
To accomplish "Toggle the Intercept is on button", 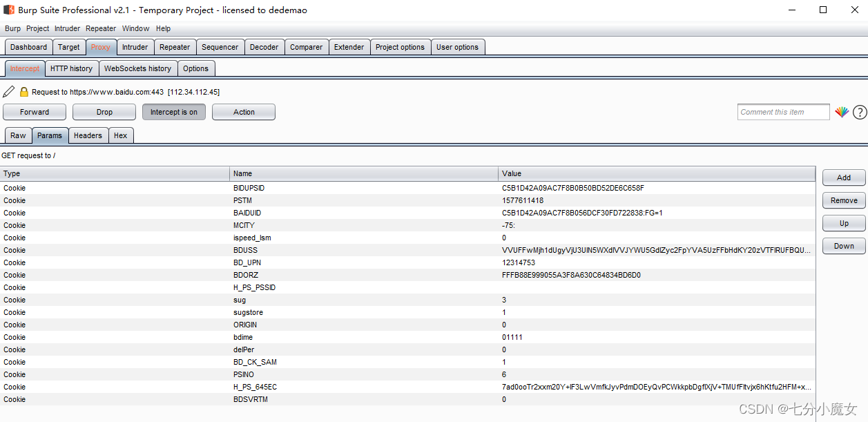I will pyautogui.click(x=174, y=112).
